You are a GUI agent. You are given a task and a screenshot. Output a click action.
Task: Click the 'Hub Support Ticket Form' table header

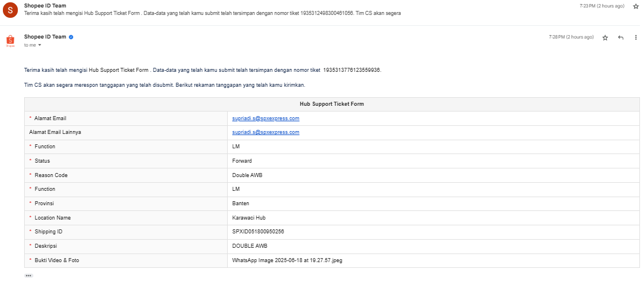[332, 104]
